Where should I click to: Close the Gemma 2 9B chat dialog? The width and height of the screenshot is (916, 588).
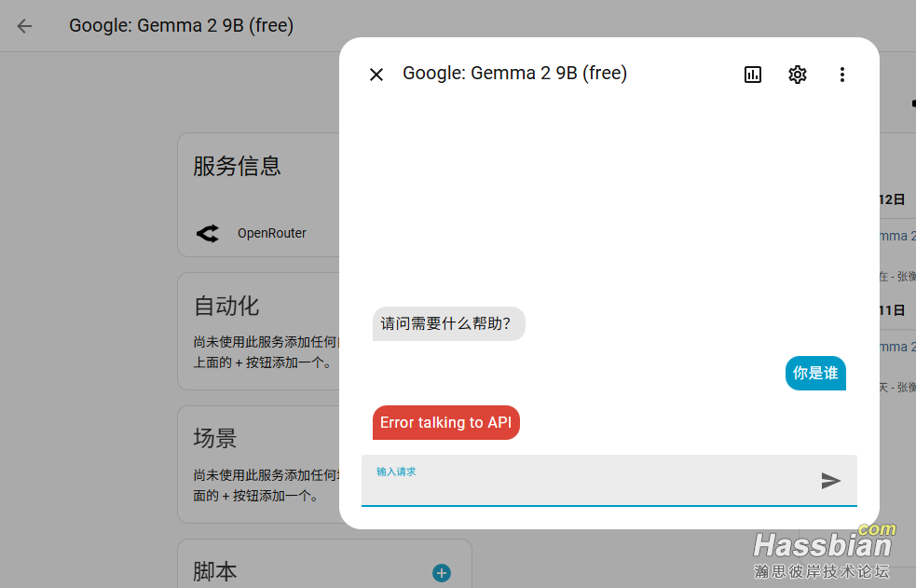pyautogui.click(x=376, y=75)
